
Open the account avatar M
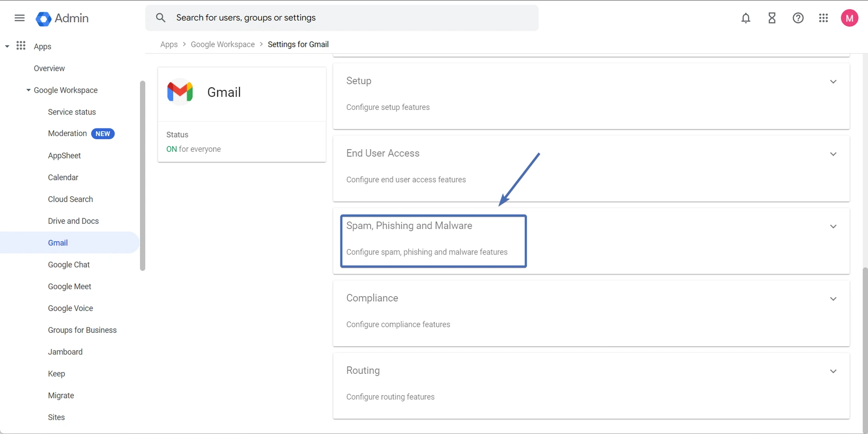click(x=849, y=18)
